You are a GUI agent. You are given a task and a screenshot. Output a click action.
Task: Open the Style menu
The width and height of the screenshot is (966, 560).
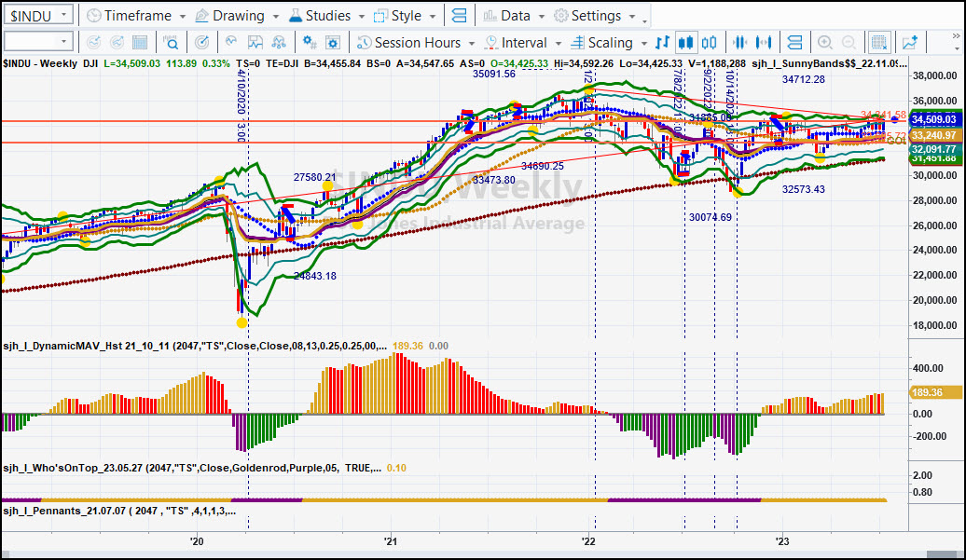pyautogui.click(x=397, y=16)
